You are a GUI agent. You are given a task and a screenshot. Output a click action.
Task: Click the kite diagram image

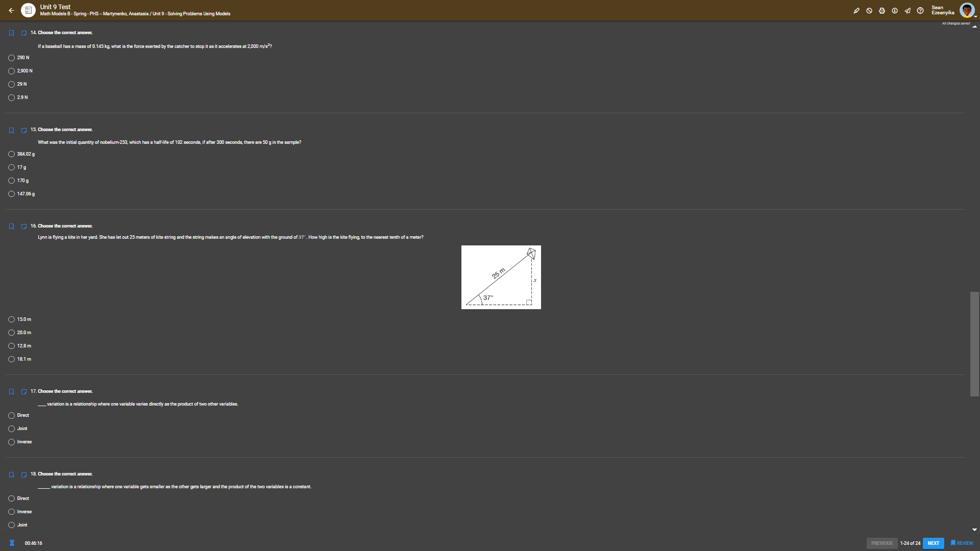pyautogui.click(x=501, y=277)
